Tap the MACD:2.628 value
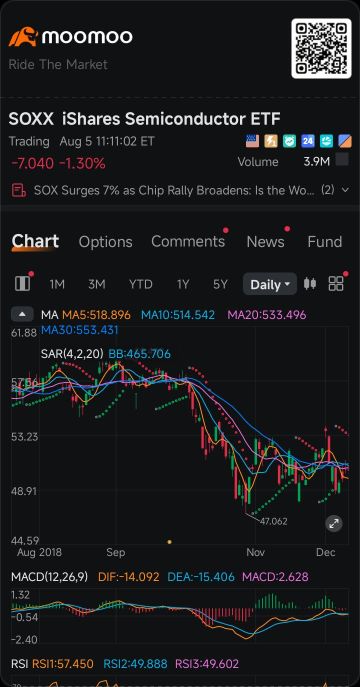 [275, 577]
